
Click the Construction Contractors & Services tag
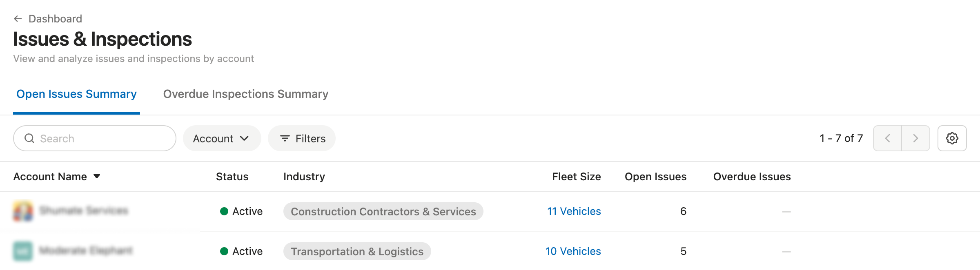point(383,212)
